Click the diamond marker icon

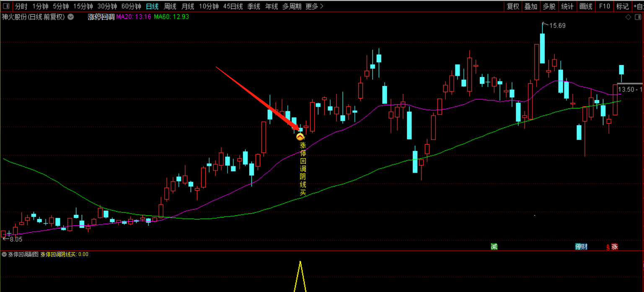[628, 17]
